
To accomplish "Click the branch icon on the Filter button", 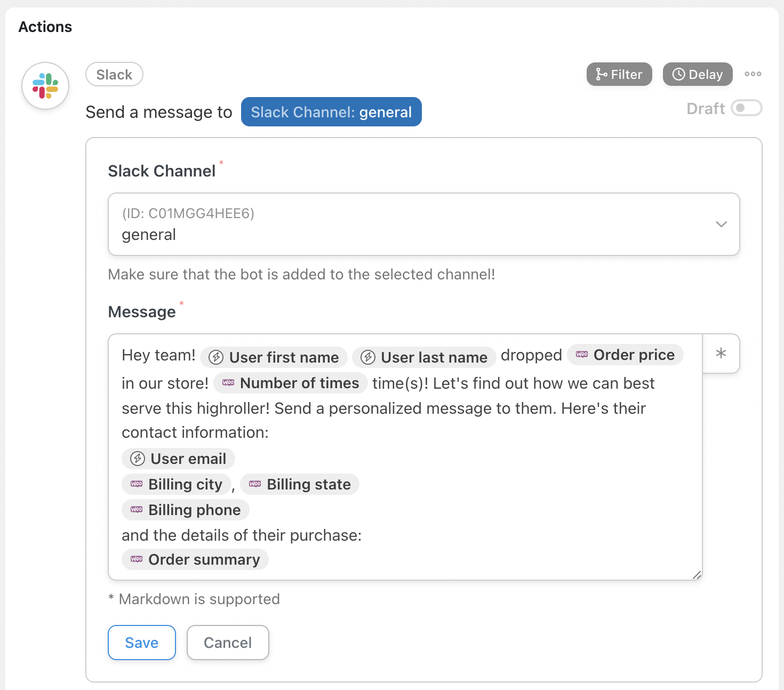I will pos(601,74).
